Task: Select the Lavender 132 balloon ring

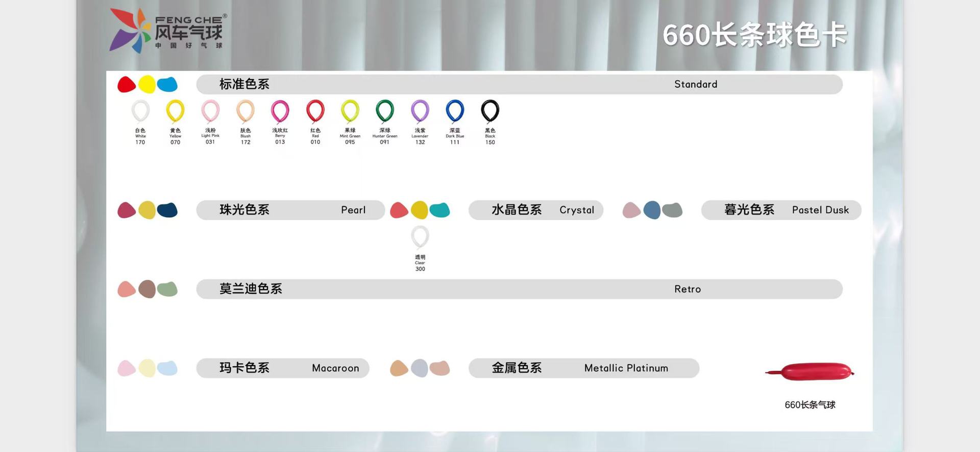Action: pos(420,111)
